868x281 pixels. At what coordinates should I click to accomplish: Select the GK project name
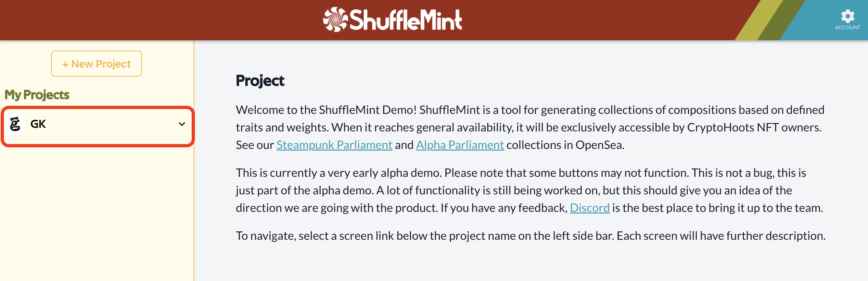point(38,124)
